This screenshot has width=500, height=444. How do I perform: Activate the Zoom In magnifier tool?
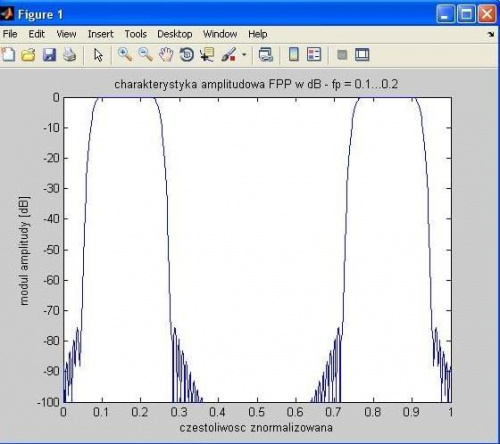[x=125, y=55]
